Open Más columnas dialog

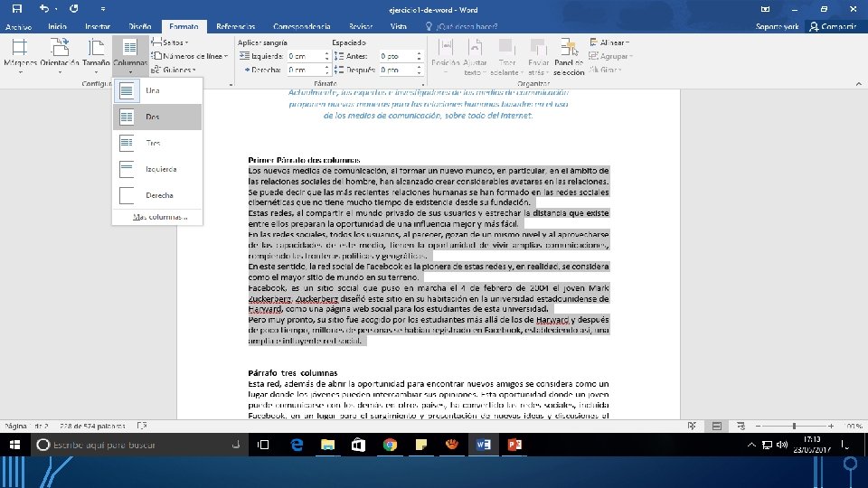(x=160, y=217)
